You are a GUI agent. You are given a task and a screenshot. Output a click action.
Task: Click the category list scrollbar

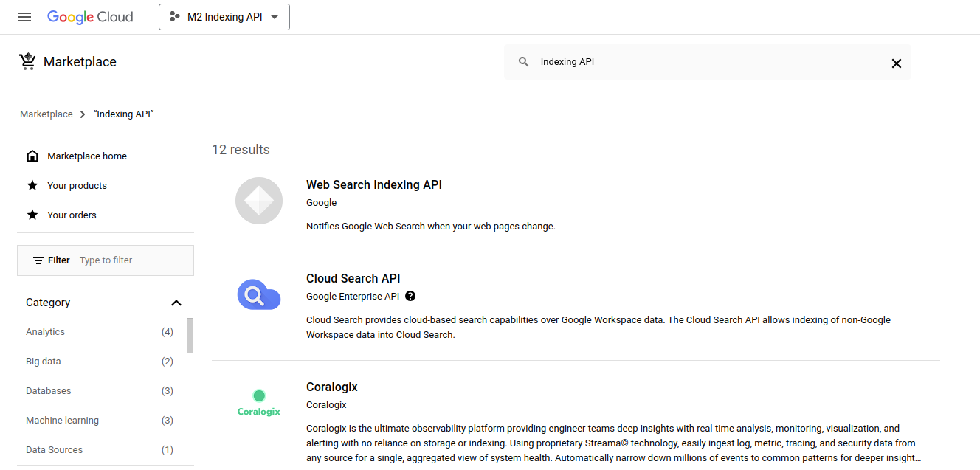coord(190,336)
